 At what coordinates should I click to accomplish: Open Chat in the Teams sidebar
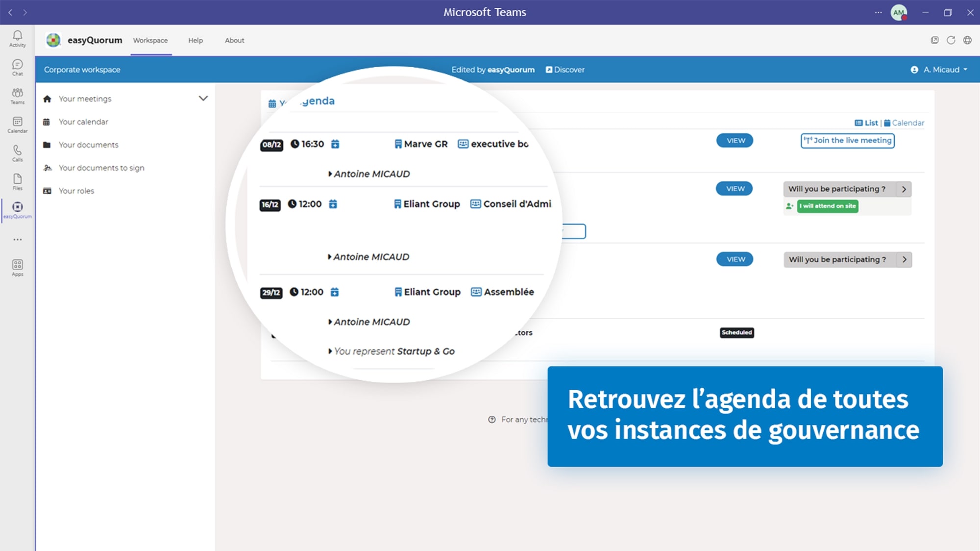pyautogui.click(x=17, y=68)
